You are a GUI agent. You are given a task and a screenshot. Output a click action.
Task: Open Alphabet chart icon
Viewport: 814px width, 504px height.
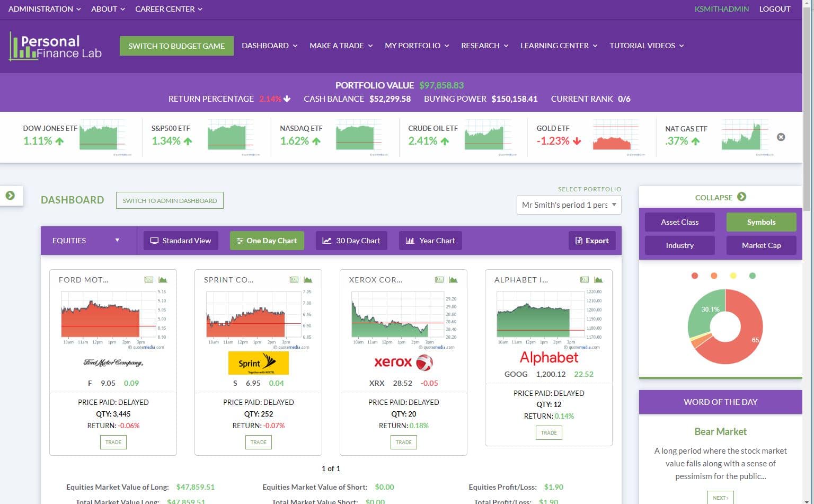pos(598,279)
